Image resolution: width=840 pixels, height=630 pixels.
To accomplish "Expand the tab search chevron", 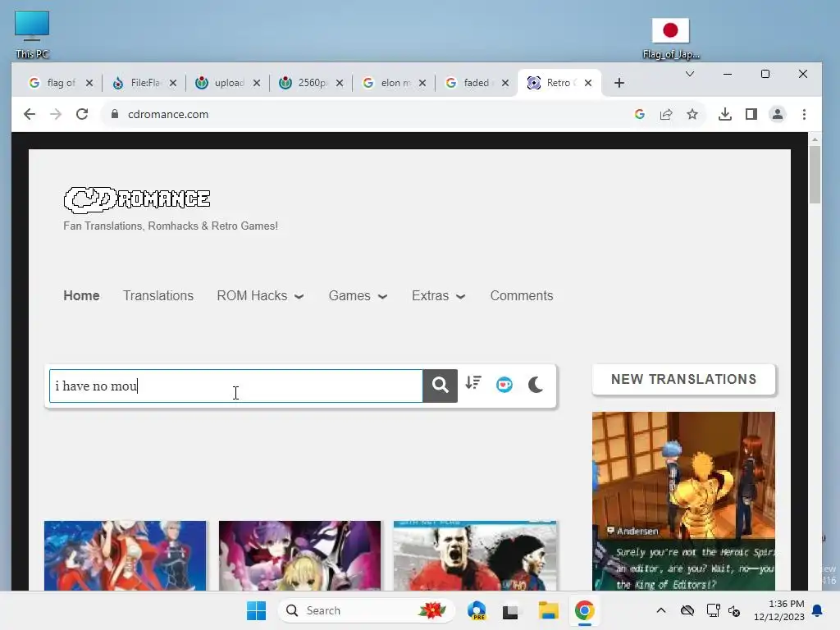I will tap(689, 74).
